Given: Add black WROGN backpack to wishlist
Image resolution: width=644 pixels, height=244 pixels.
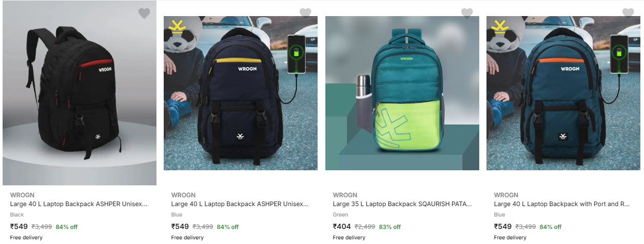Looking at the screenshot, I should [144, 13].
